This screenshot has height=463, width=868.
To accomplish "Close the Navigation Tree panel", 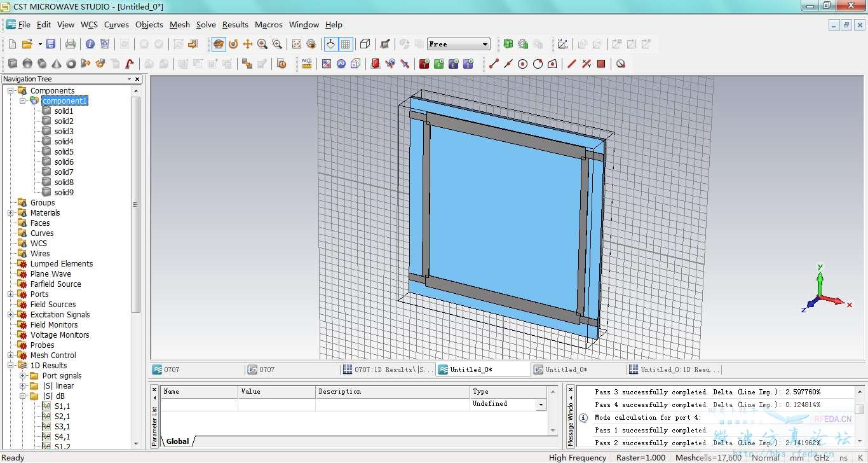I will coord(137,79).
